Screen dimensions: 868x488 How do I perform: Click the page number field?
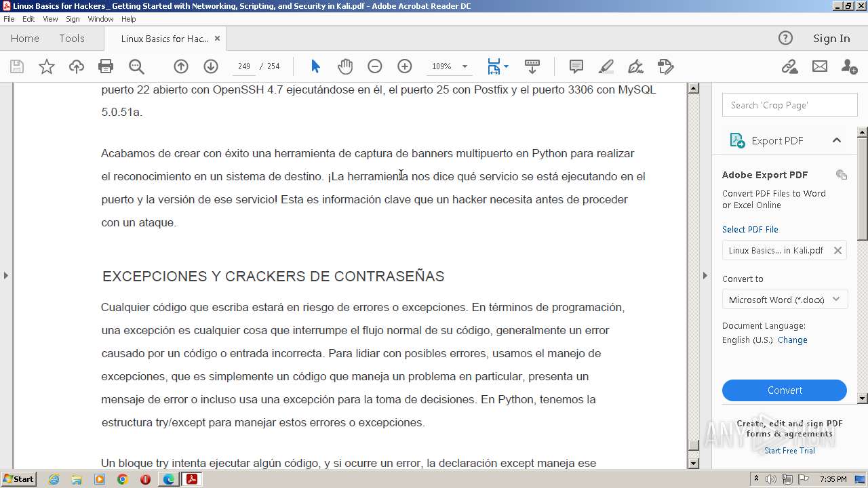click(244, 66)
